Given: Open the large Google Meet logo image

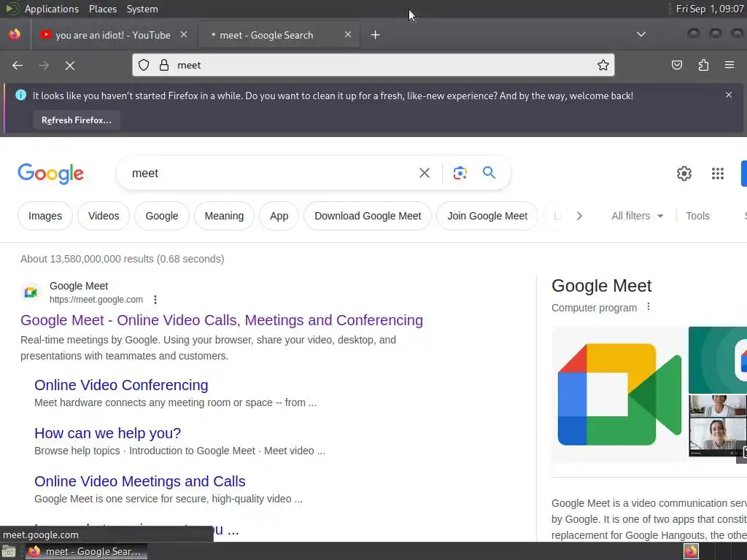Looking at the screenshot, I should coord(619,394).
